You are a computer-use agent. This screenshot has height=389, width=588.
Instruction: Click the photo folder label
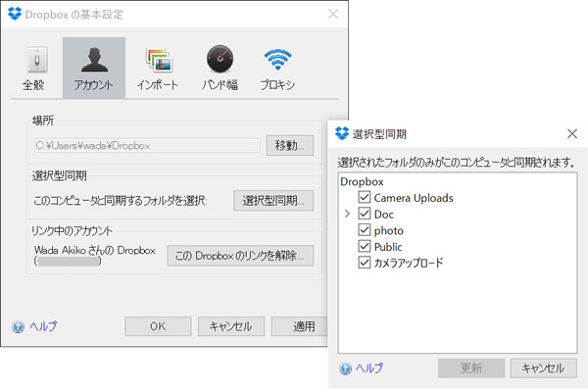coord(389,230)
